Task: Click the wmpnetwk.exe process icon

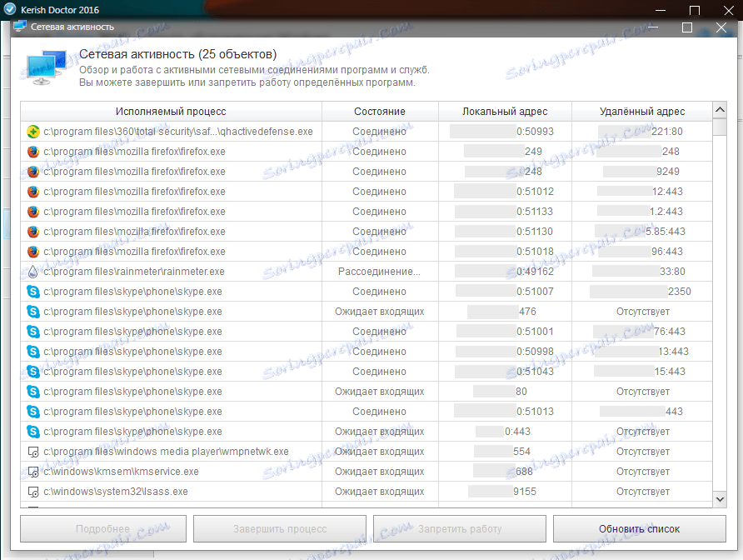Action: coord(33,452)
